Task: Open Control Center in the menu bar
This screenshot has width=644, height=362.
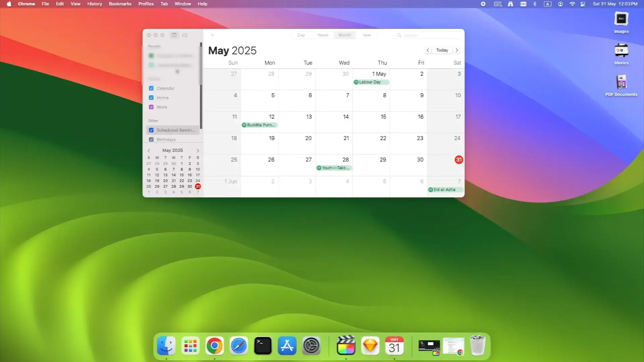Action: pyautogui.click(x=583, y=4)
